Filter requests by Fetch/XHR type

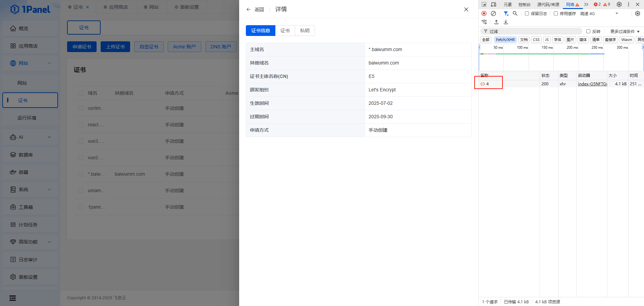(x=505, y=40)
